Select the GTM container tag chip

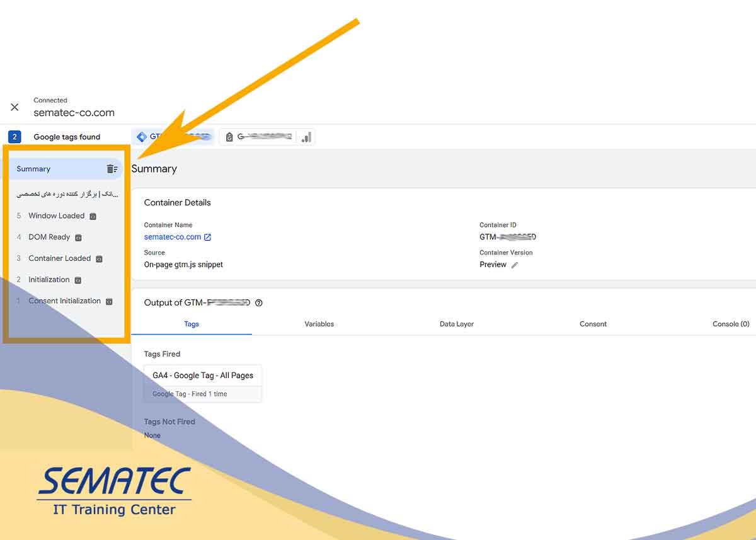pos(173,137)
